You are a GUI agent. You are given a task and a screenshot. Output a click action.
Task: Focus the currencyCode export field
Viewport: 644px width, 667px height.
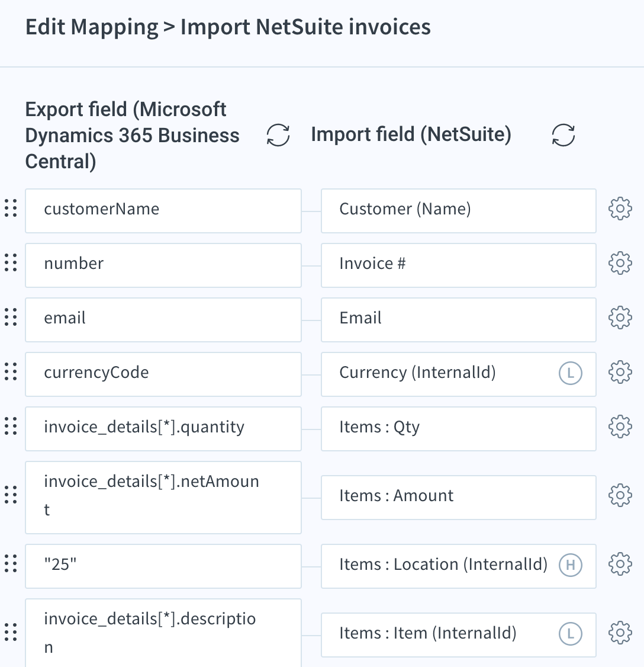[x=163, y=374]
